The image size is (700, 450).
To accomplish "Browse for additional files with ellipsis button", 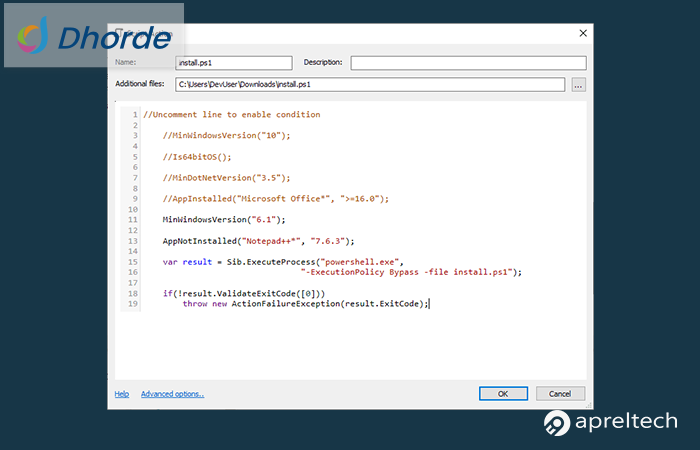I will (579, 84).
